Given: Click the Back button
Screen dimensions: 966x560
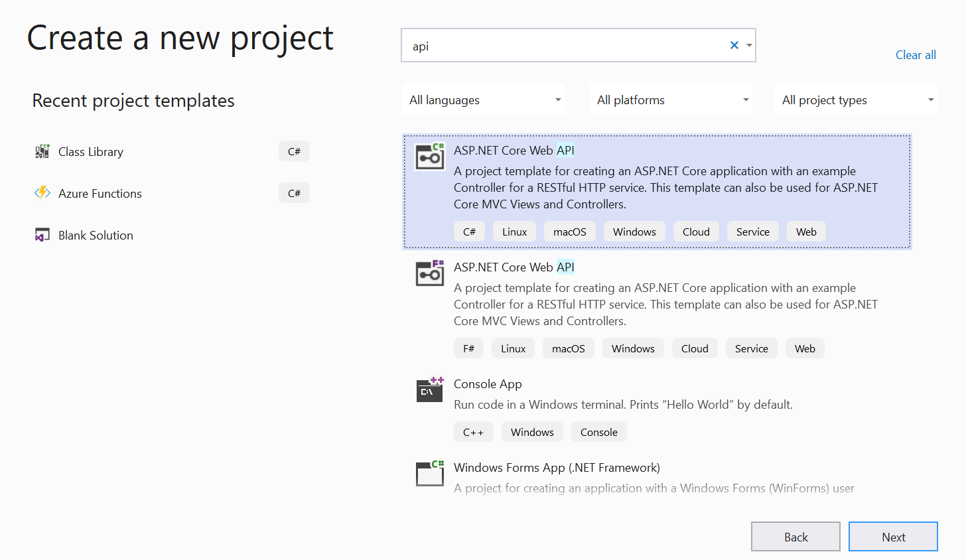Looking at the screenshot, I should click(795, 537).
